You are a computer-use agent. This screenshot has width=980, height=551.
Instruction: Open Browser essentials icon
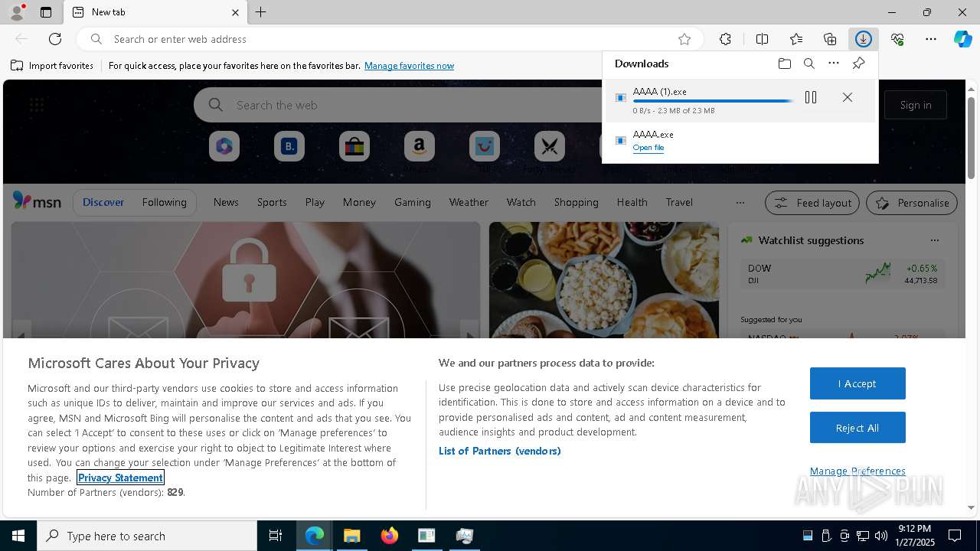tap(897, 39)
